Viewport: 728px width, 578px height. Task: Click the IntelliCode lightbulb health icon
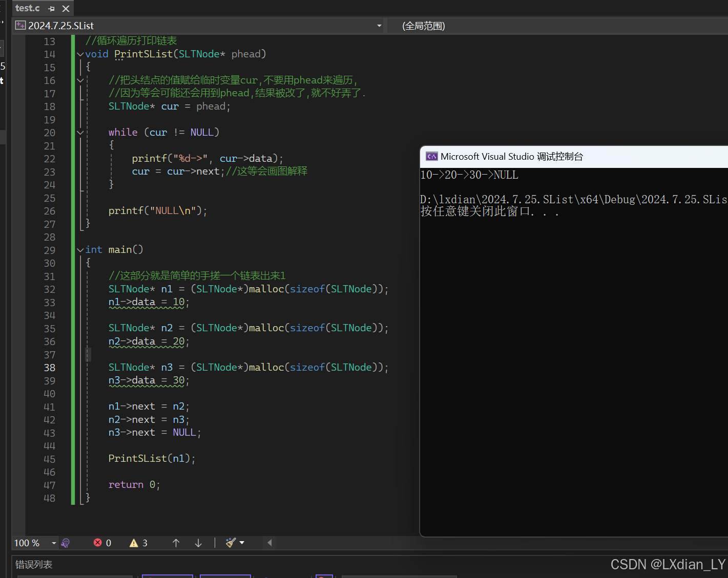point(65,543)
